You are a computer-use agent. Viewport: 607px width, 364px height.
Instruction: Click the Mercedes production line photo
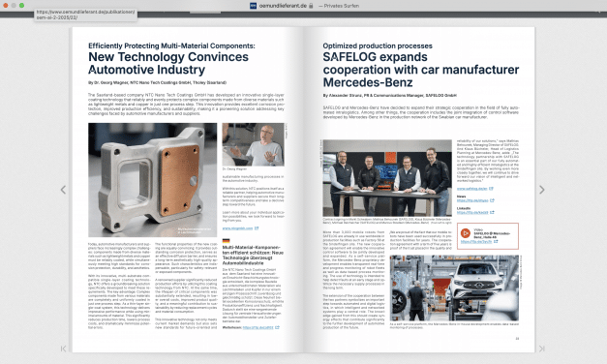pyautogui.click(x=454, y=288)
